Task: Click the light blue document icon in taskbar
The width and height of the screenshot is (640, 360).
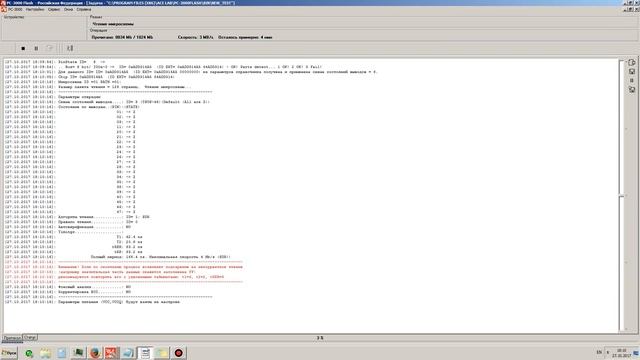Action: point(62,353)
